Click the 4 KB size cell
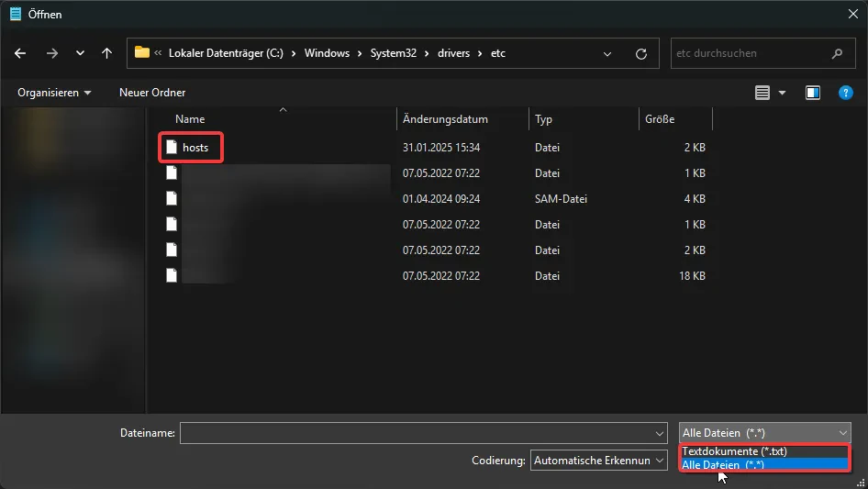Viewport: 868px width, 489px height. click(695, 199)
